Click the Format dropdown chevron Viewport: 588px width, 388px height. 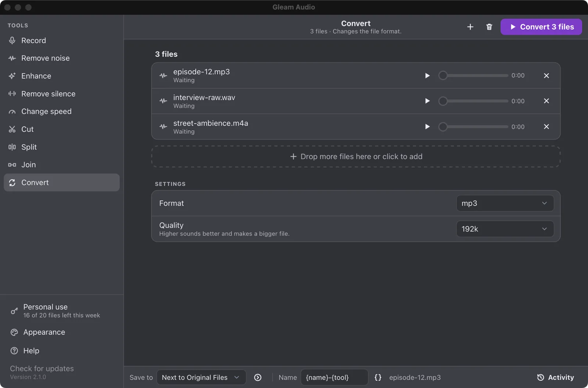coord(544,203)
